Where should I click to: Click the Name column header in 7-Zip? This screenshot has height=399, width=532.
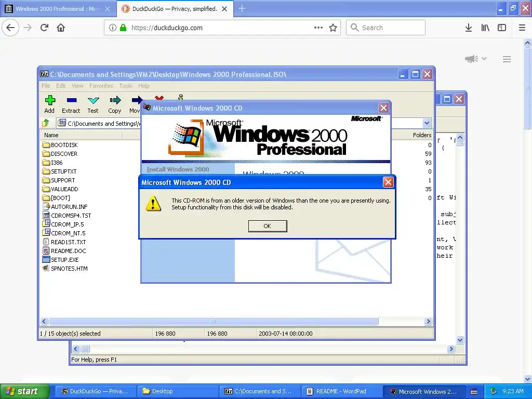point(82,135)
